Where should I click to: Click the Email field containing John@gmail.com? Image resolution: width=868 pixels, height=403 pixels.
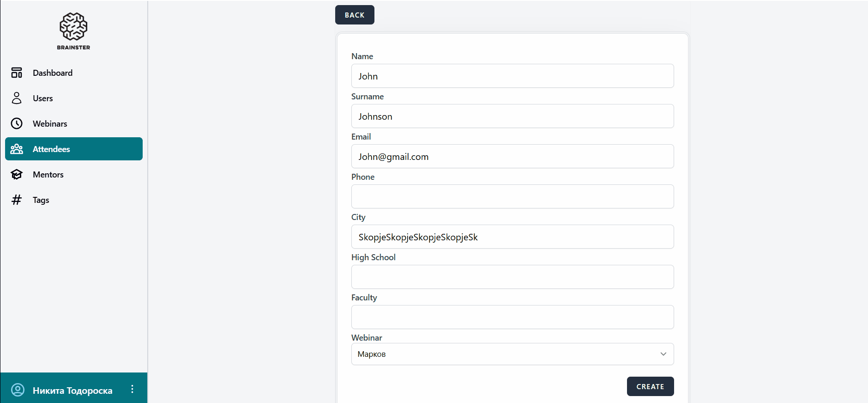512,156
